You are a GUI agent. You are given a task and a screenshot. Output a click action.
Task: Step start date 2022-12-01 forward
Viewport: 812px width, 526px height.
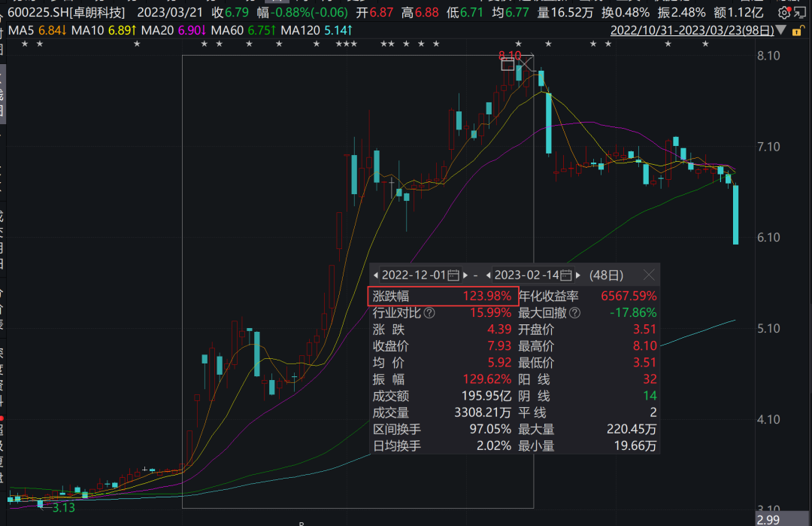(x=465, y=275)
